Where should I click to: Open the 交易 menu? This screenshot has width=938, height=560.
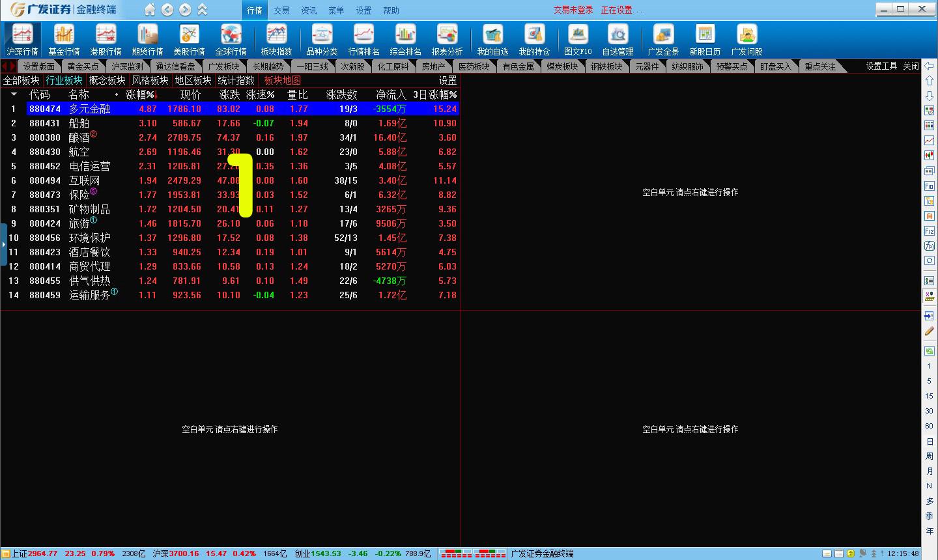pyautogui.click(x=281, y=10)
